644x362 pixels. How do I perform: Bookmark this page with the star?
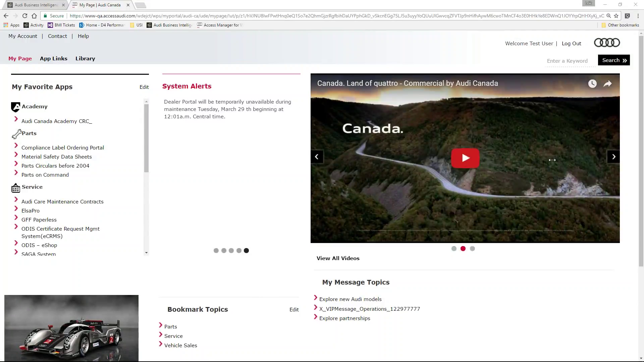coord(616,16)
